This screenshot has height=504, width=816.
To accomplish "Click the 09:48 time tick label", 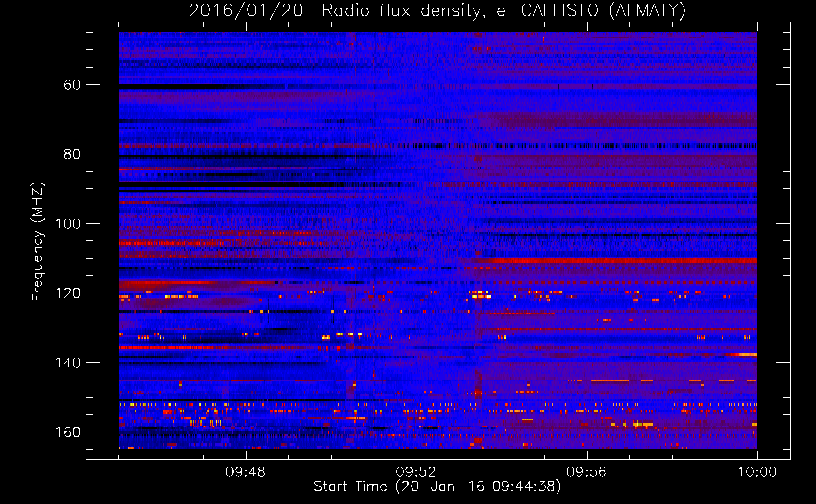I will [x=246, y=472].
